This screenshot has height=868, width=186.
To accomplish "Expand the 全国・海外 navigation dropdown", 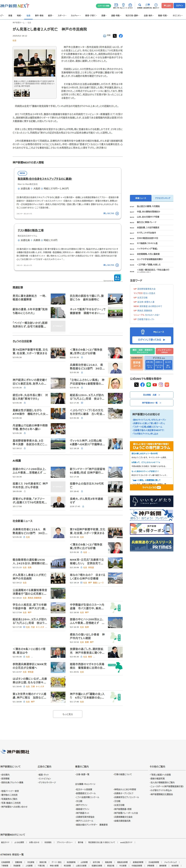I will pos(149,15).
